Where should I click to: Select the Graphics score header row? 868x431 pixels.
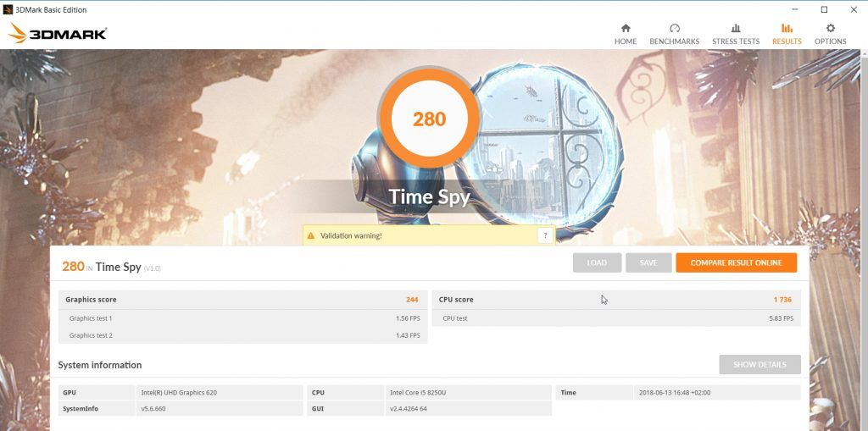pos(242,300)
